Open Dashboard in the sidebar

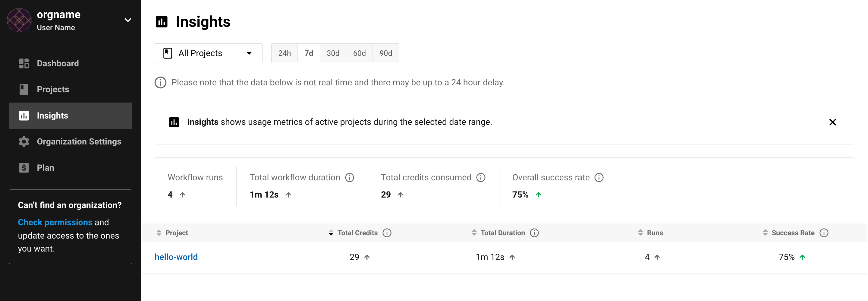pos(71,63)
